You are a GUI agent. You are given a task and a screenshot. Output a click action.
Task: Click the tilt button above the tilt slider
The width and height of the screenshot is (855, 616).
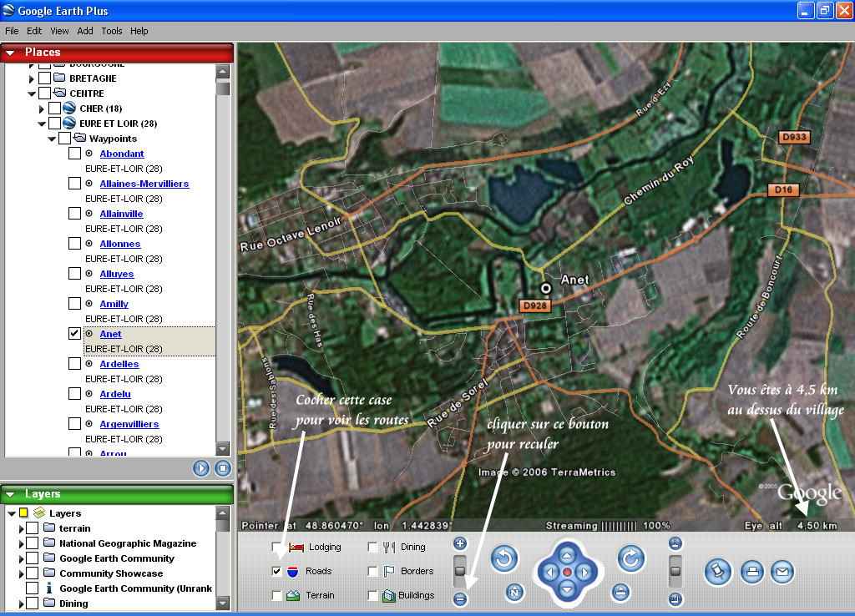coord(675,543)
